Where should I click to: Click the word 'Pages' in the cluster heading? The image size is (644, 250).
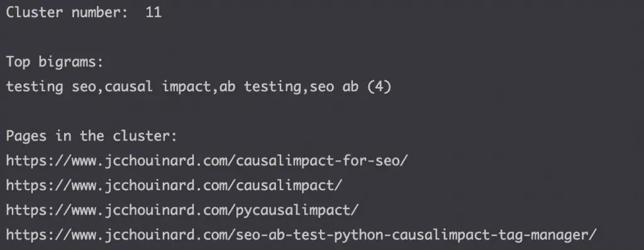coord(26,135)
